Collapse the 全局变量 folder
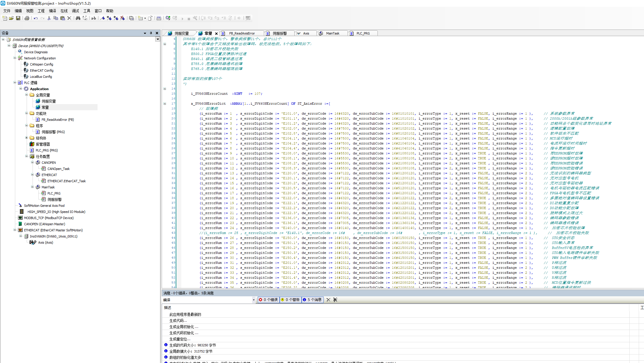 point(26,95)
